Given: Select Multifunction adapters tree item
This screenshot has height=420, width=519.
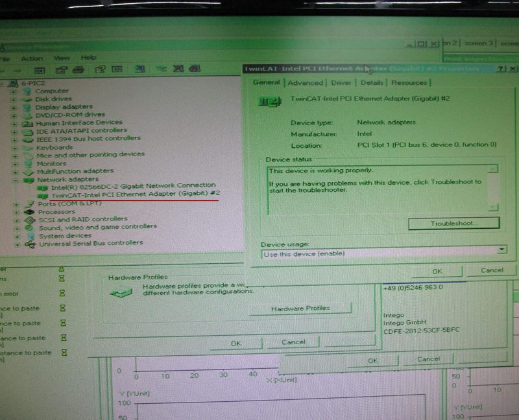Looking at the screenshot, I should pos(75,171).
